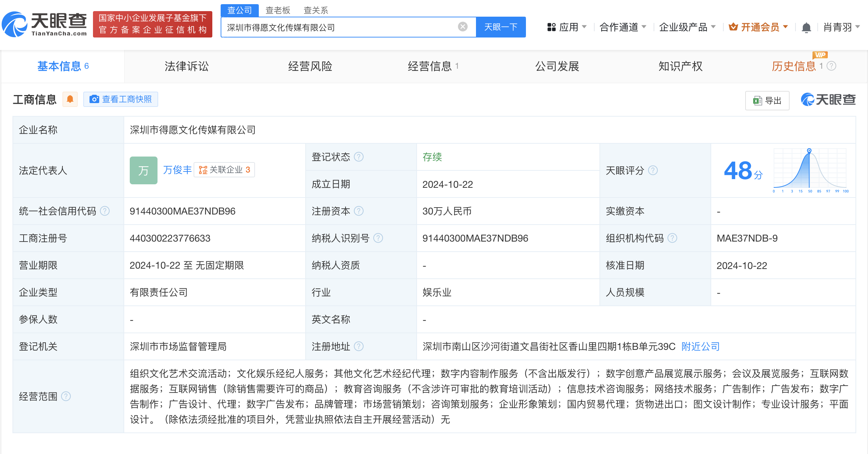Click the crown icon beside 开通会员
868x454 pixels.
(x=733, y=27)
